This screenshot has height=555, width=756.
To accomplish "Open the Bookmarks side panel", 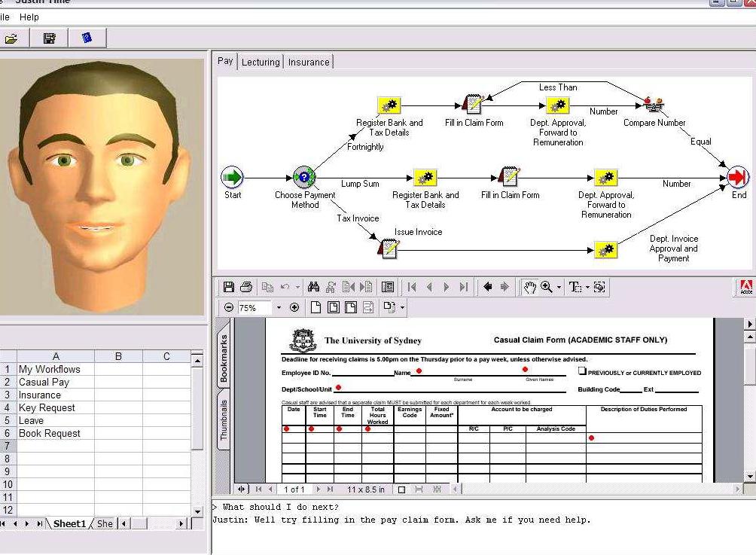I will [x=223, y=359].
